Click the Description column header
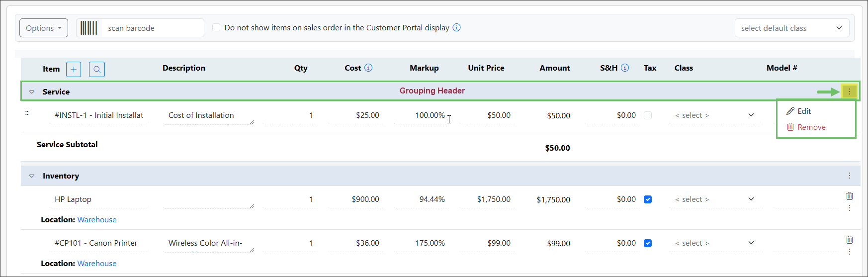 (x=184, y=68)
